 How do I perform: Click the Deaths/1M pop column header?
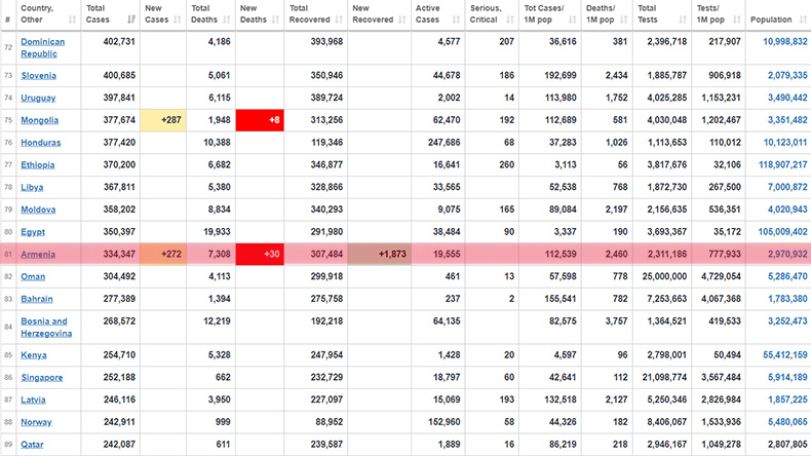coord(606,14)
